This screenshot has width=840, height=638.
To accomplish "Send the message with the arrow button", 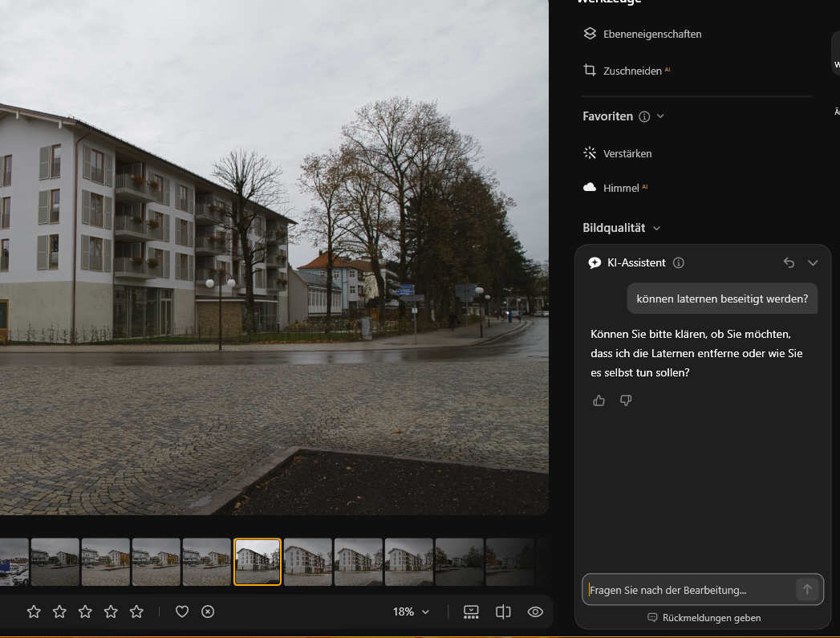I will [x=807, y=590].
